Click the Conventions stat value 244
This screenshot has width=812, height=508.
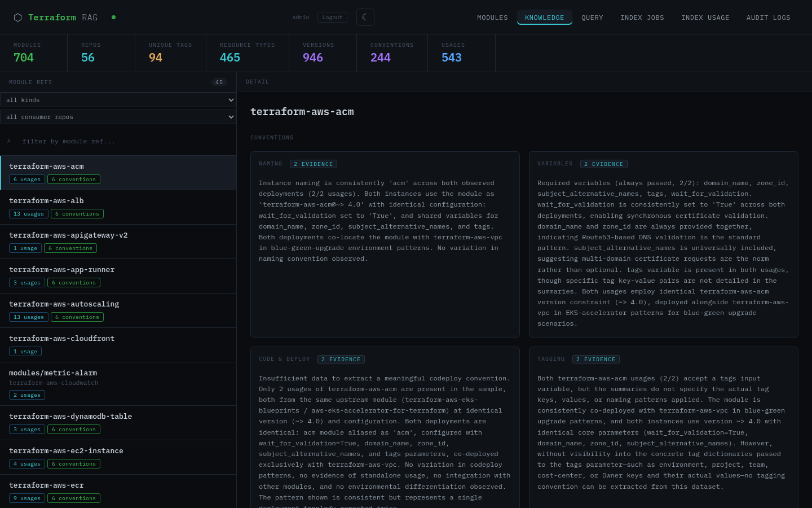[x=381, y=58]
